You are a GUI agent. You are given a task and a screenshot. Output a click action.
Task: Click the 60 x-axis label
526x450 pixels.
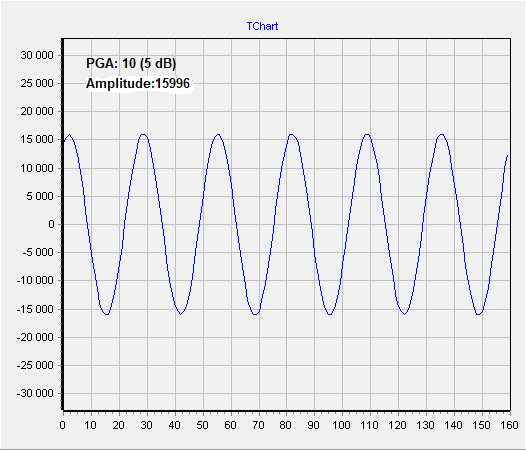tap(230, 425)
